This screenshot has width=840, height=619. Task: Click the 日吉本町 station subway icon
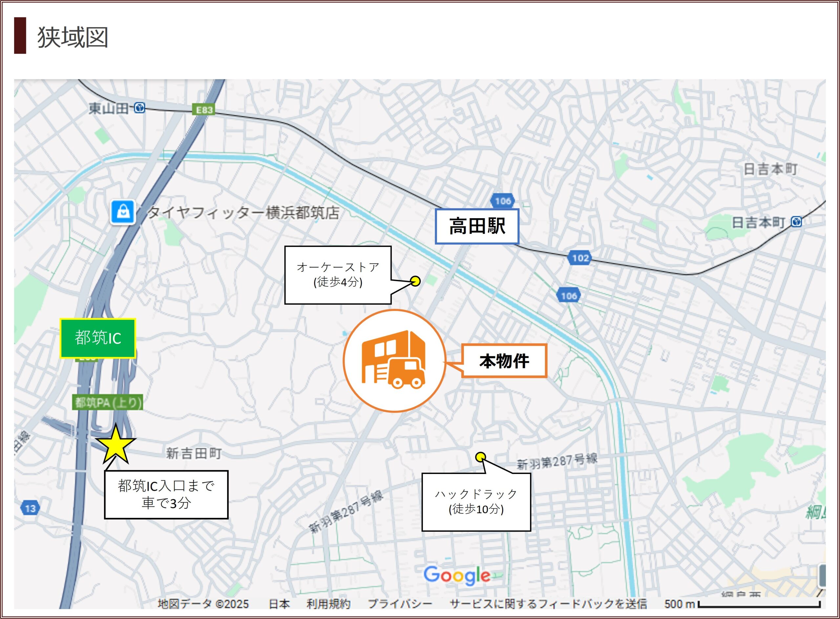coord(796,222)
